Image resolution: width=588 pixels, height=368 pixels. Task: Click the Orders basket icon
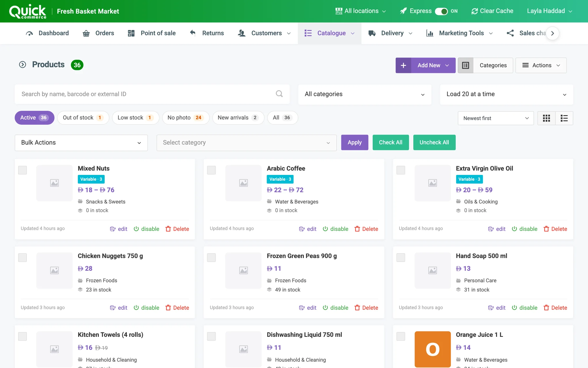(x=86, y=33)
